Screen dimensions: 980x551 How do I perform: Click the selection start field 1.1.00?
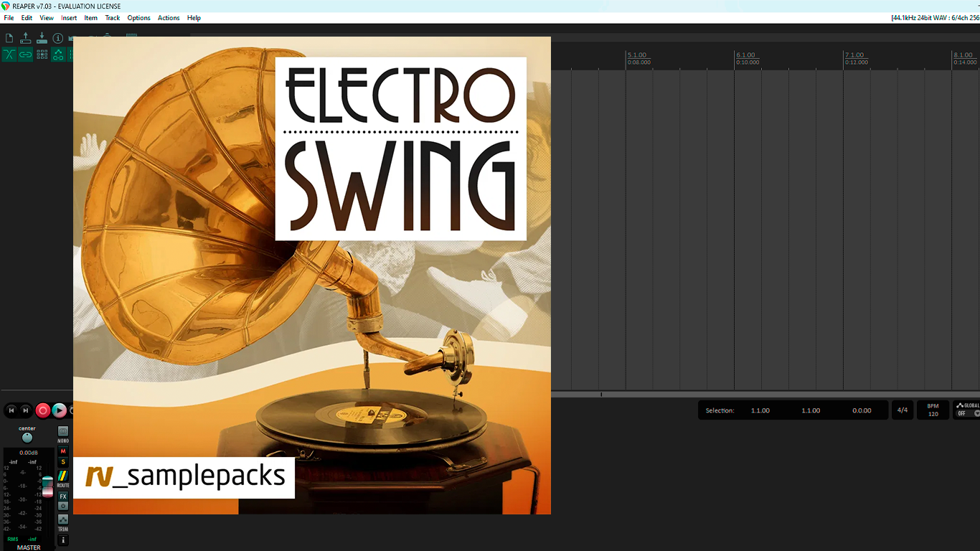tap(760, 410)
